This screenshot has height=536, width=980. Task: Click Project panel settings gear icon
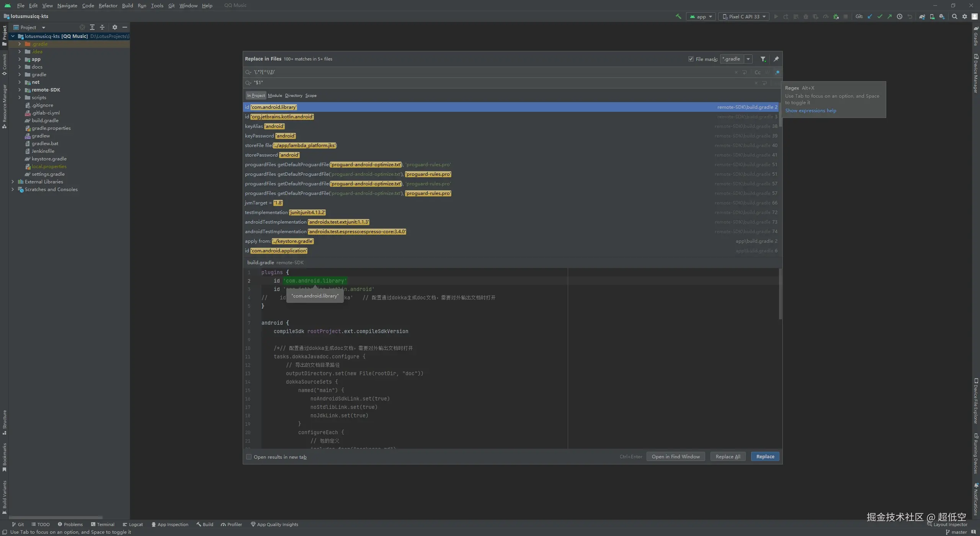click(x=114, y=27)
